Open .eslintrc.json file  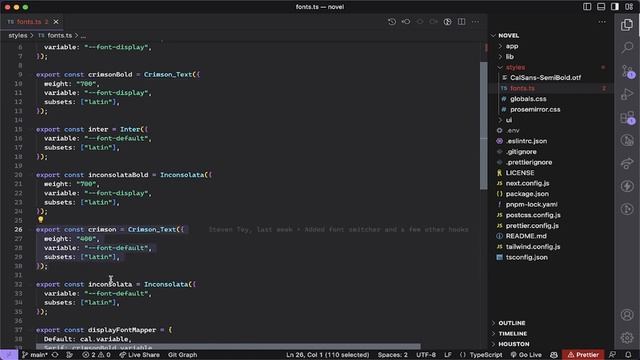click(527, 141)
